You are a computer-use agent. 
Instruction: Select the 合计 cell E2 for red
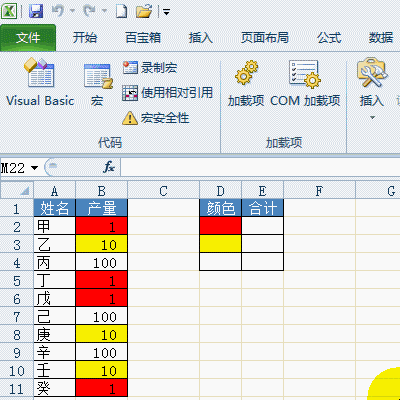tap(262, 226)
